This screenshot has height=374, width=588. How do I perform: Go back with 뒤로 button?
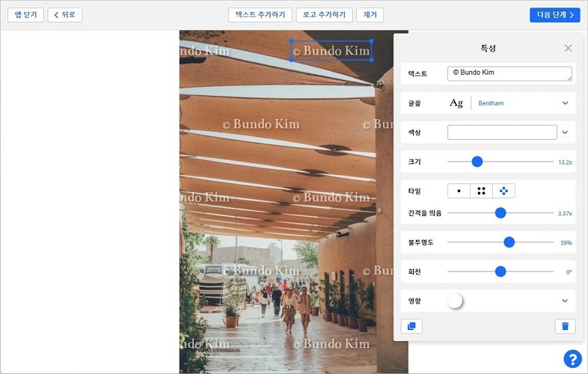pos(65,15)
